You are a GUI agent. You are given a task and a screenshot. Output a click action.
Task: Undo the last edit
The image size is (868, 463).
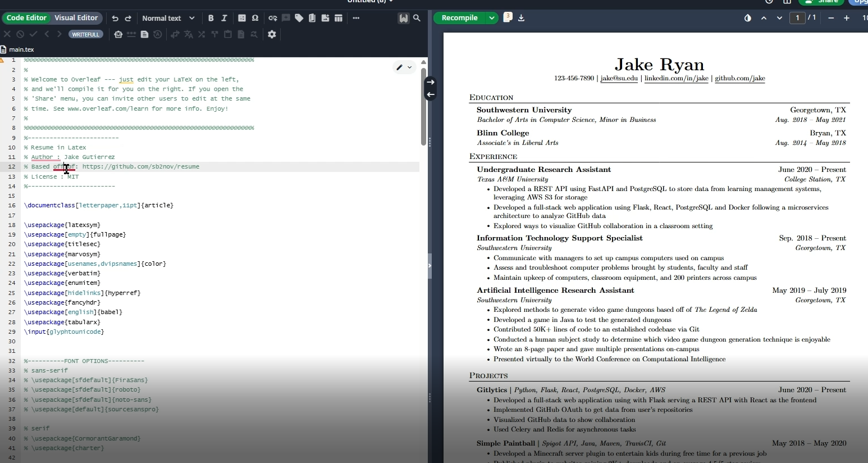pyautogui.click(x=115, y=18)
